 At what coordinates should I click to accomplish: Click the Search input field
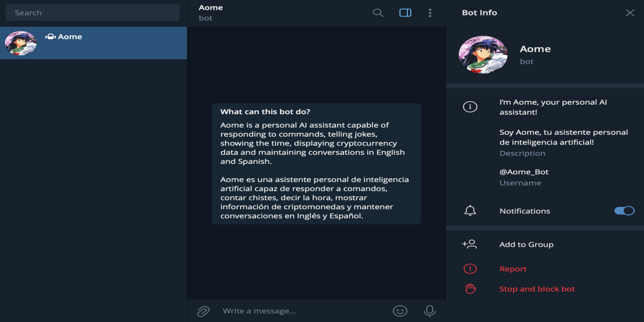pos(93,12)
